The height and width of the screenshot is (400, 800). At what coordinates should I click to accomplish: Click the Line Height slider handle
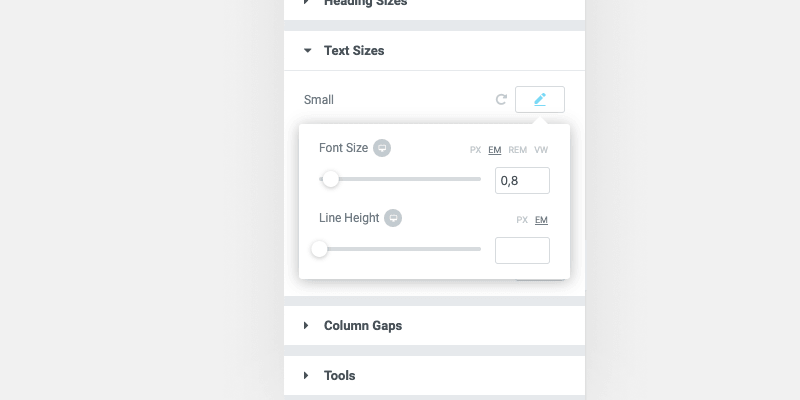[319, 249]
